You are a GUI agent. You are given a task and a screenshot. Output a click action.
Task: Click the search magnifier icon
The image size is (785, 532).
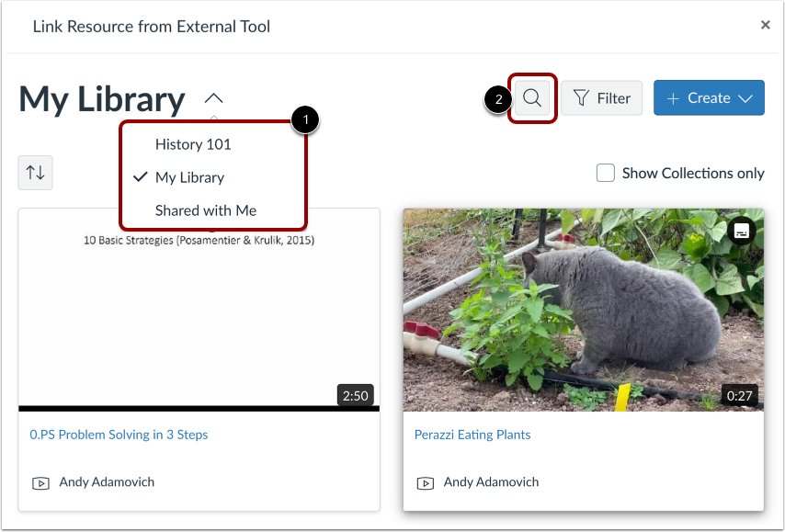pos(532,97)
